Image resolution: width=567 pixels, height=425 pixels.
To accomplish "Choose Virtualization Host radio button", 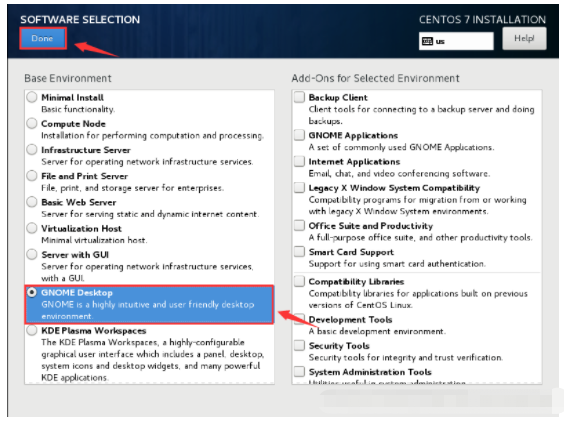I will pyautogui.click(x=32, y=229).
